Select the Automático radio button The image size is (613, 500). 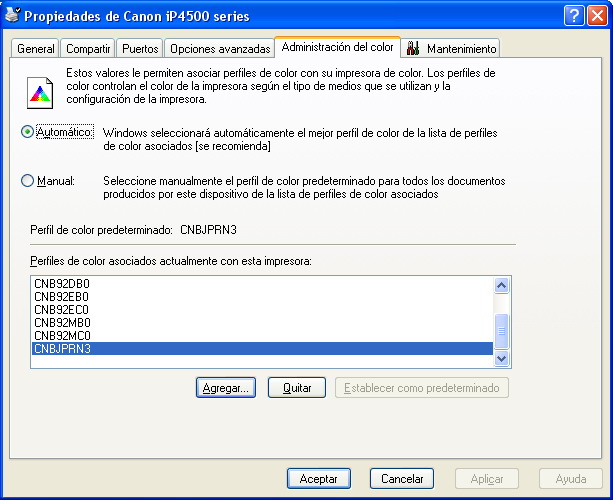click(x=27, y=132)
